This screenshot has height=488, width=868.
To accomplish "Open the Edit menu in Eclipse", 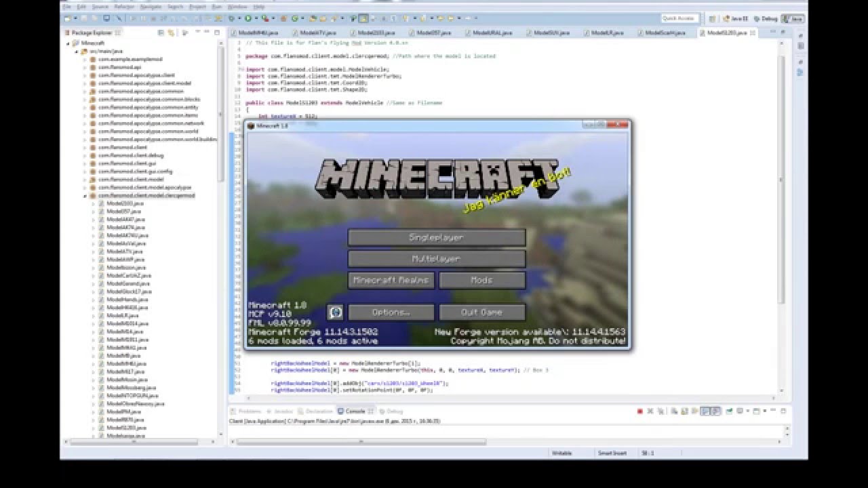I will click(x=82, y=7).
